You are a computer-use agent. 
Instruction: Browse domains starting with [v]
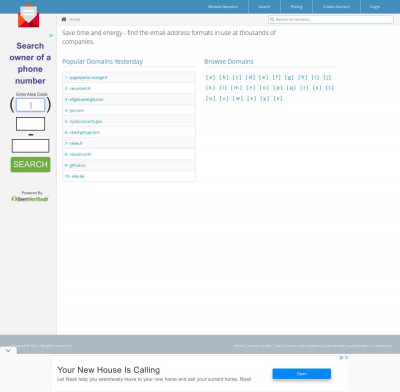[224, 98]
